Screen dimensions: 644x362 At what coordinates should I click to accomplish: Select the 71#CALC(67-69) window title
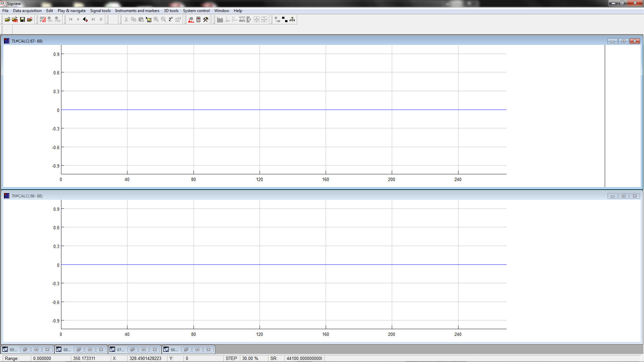click(27, 41)
